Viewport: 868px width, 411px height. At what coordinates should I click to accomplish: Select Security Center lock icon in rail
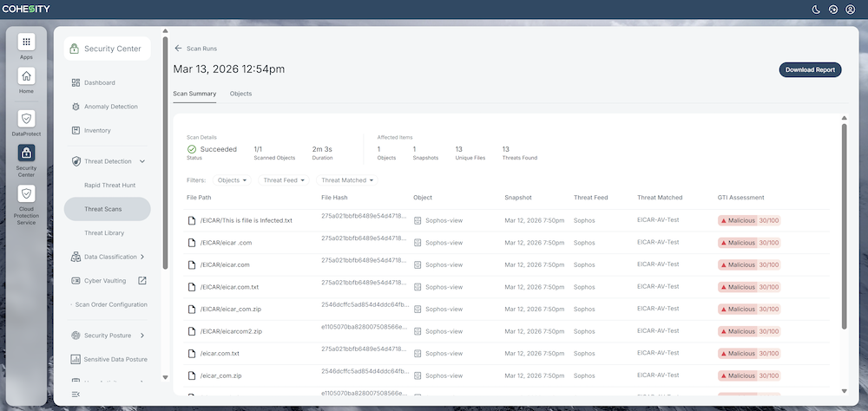pos(26,153)
